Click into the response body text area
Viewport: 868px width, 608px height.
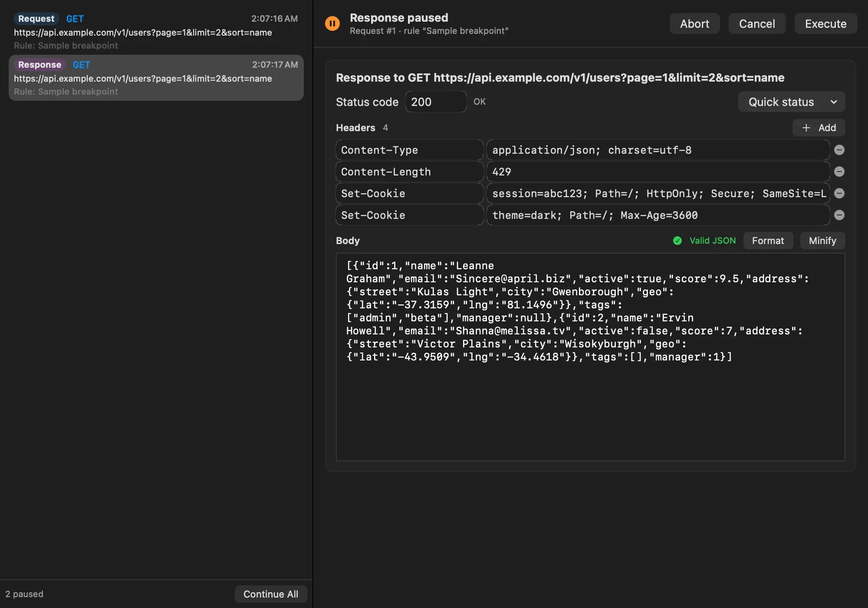(590, 357)
